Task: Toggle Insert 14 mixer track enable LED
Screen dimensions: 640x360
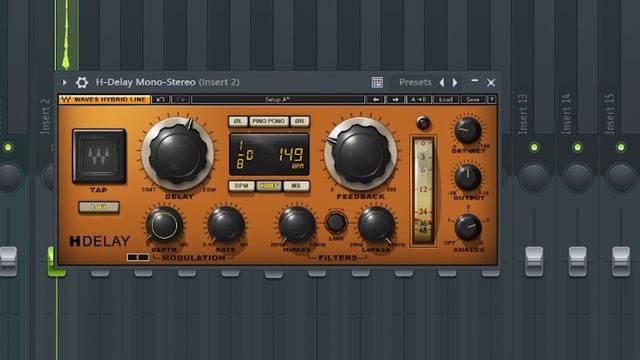Action: (x=578, y=147)
